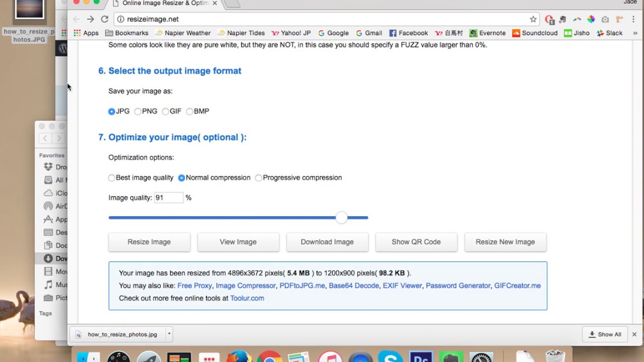Click Show All downloads button

(605, 334)
